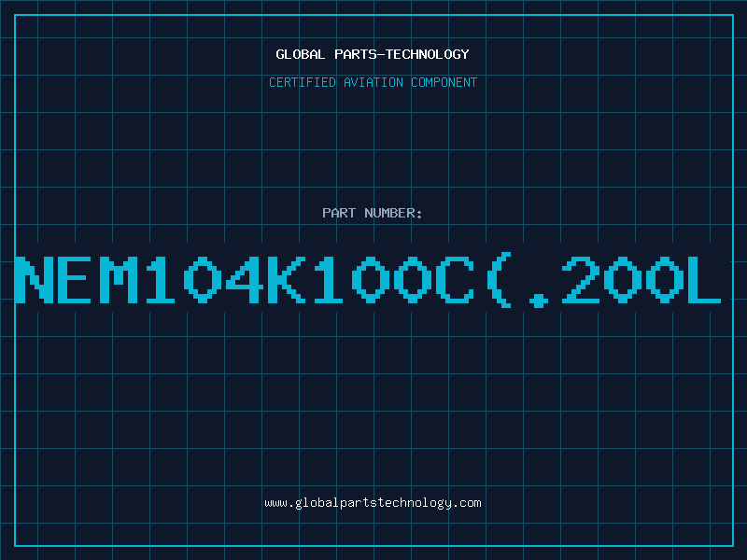Click the word GLOBAL in the header
Screen dimensions: 747x560
coord(301,54)
